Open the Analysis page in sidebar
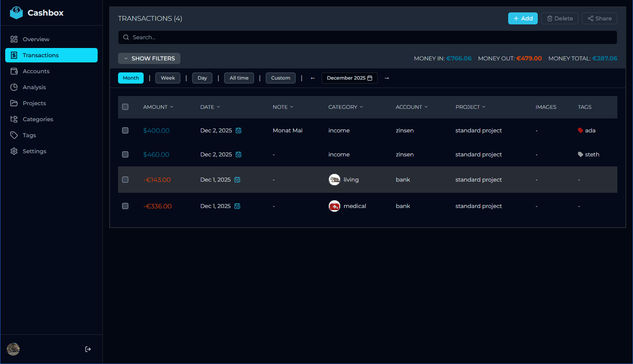633x364 pixels. [x=34, y=87]
